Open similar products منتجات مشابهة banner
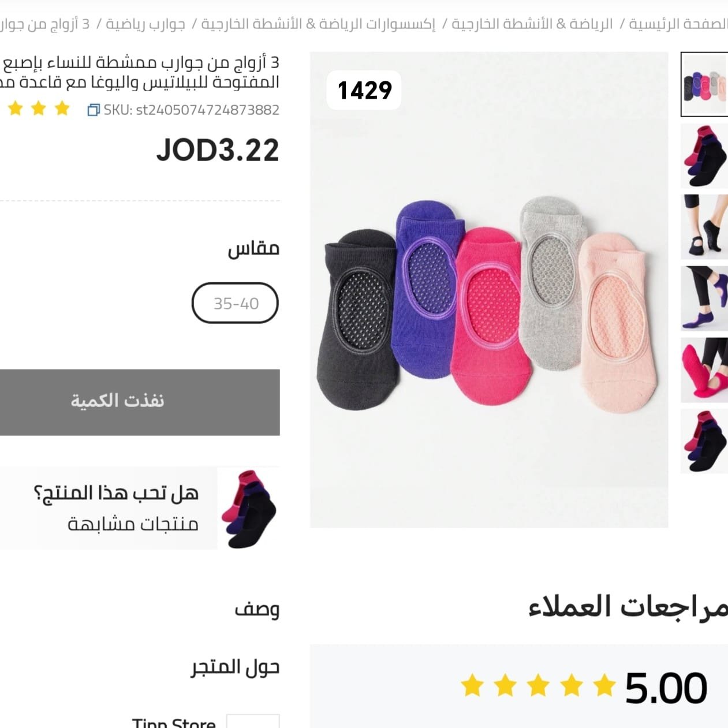Image resolution: width=728 pixels, height=728 pixels. coord(140,508)
